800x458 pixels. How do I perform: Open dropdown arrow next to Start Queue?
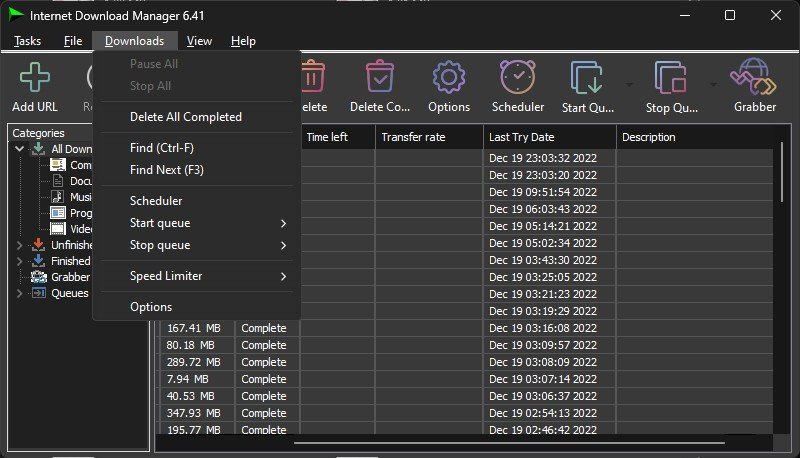click(629, 85)
